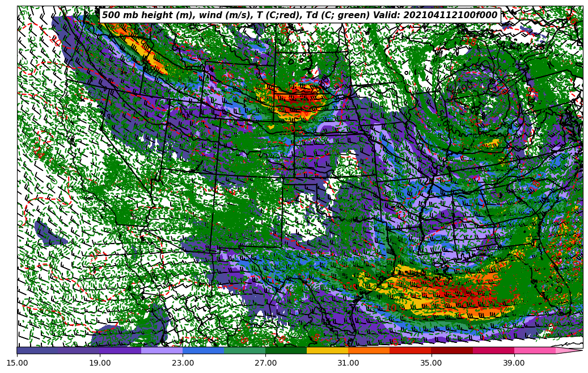Image resolution: width=588 pixels, height=373 pixels.
Task: Click the 39.00 colorbar tick label
Action: (x=514, y=362)
